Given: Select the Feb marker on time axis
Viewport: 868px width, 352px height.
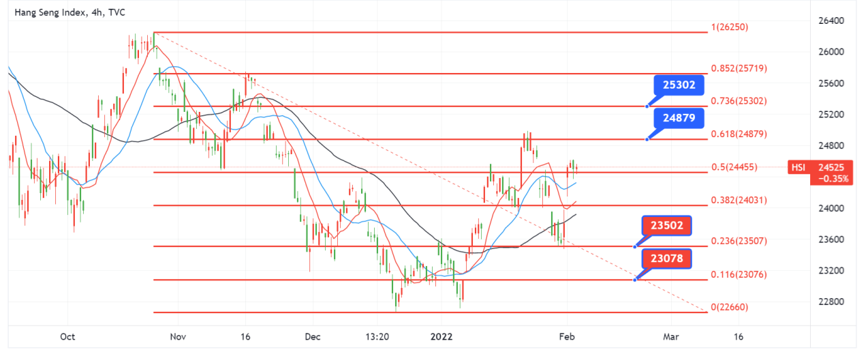Looking at the screenshot, I should point(565,336).
